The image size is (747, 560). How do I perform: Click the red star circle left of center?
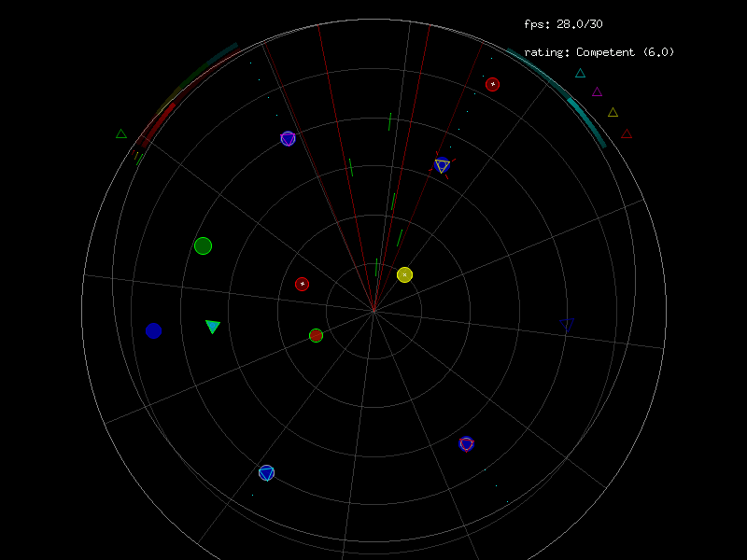click(302, 284)
